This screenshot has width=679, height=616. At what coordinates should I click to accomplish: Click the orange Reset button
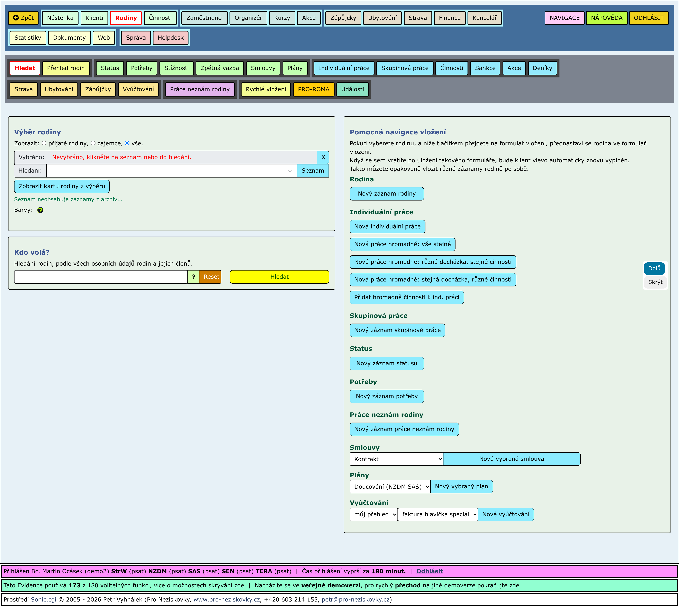211,277
